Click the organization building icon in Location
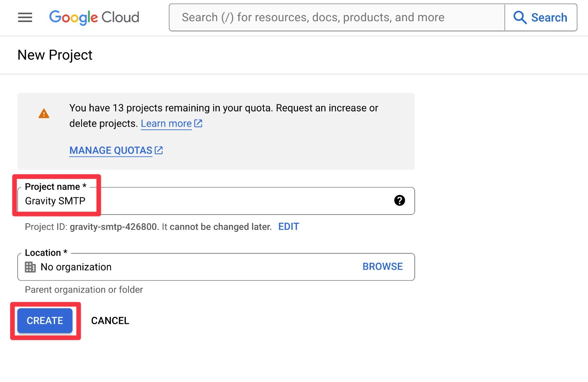The width and height of the screenshot is (588, 382). coord(30,267)
